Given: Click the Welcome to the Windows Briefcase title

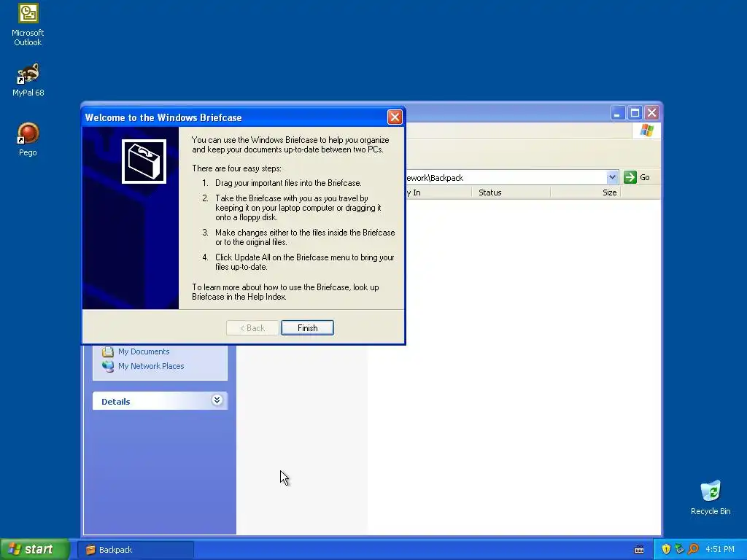Looking at the screenshot, I should point(163,117).
